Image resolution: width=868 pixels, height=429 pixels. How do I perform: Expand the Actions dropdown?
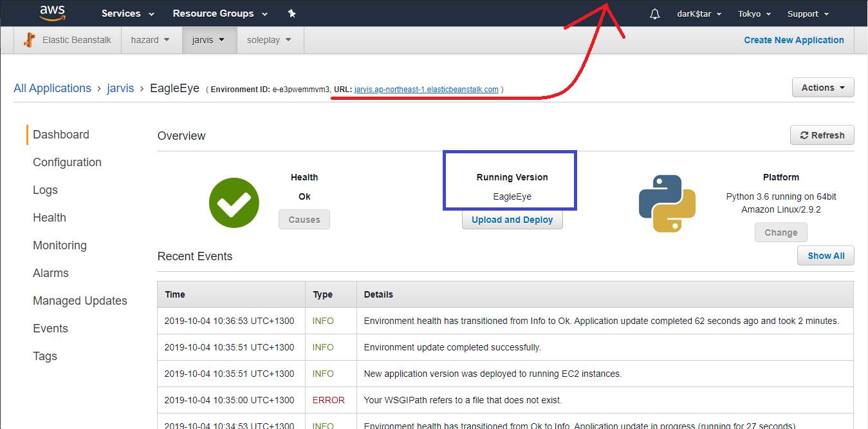point(823,88)
